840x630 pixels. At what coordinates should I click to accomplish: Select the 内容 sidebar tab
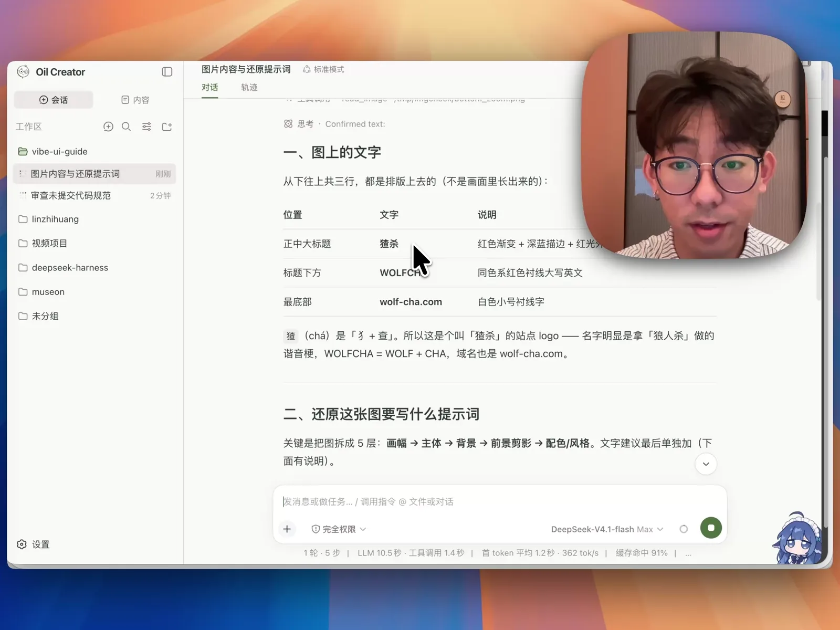[x=135, y=100]
